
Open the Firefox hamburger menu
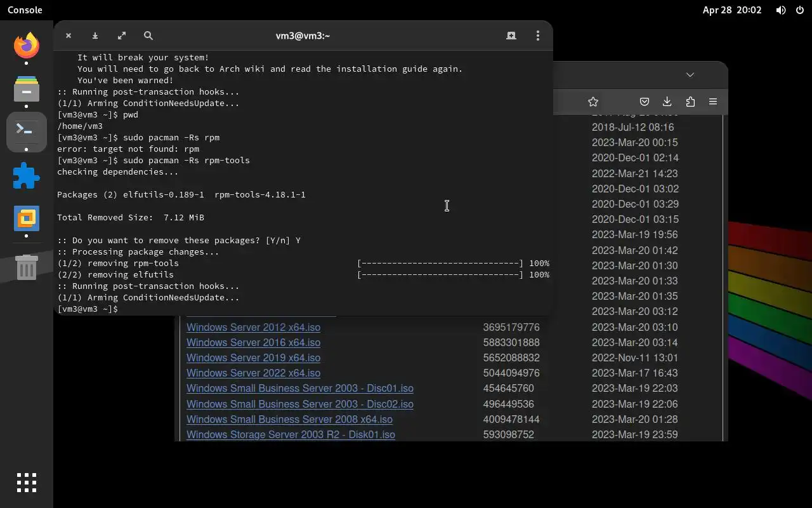click(713, 102)
